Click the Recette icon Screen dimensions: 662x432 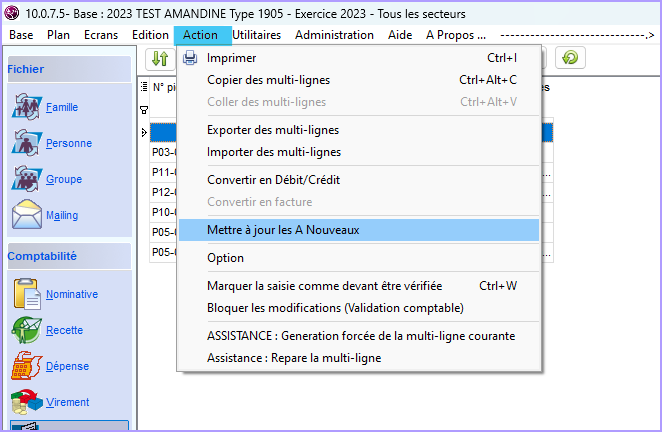26,331
